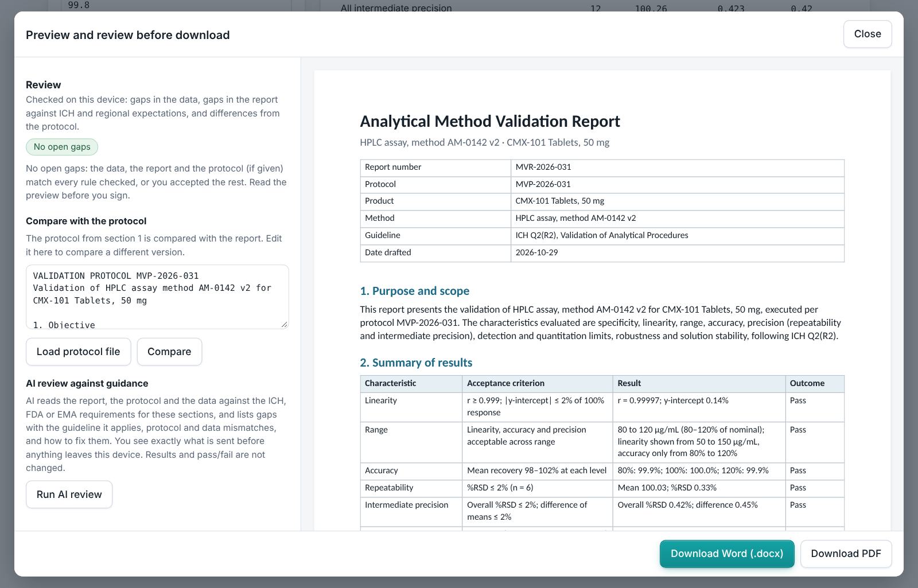Click the 'Pass' outcome in the Repeatability row

(x=798, y=488)
